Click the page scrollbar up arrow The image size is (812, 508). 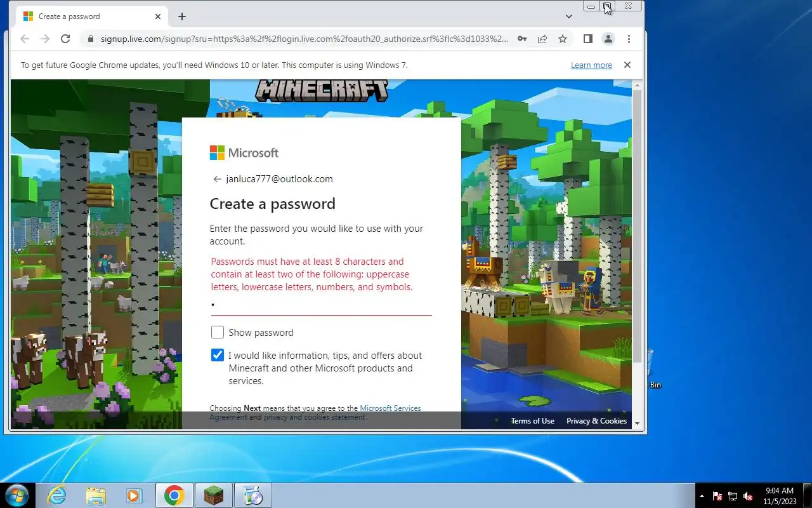pyautogui.click(x=638, y=84)
